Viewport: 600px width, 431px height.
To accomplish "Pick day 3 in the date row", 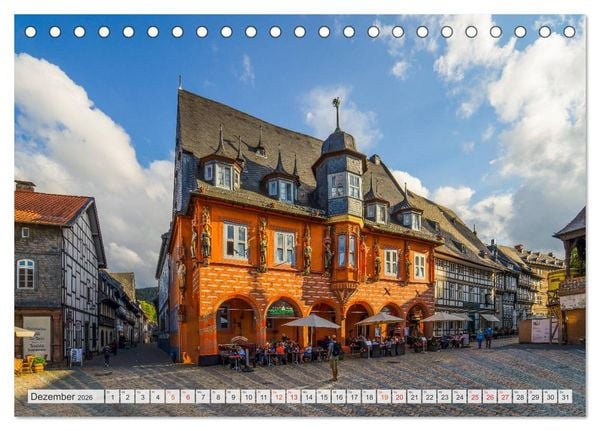I will click(x=142, y=397).
